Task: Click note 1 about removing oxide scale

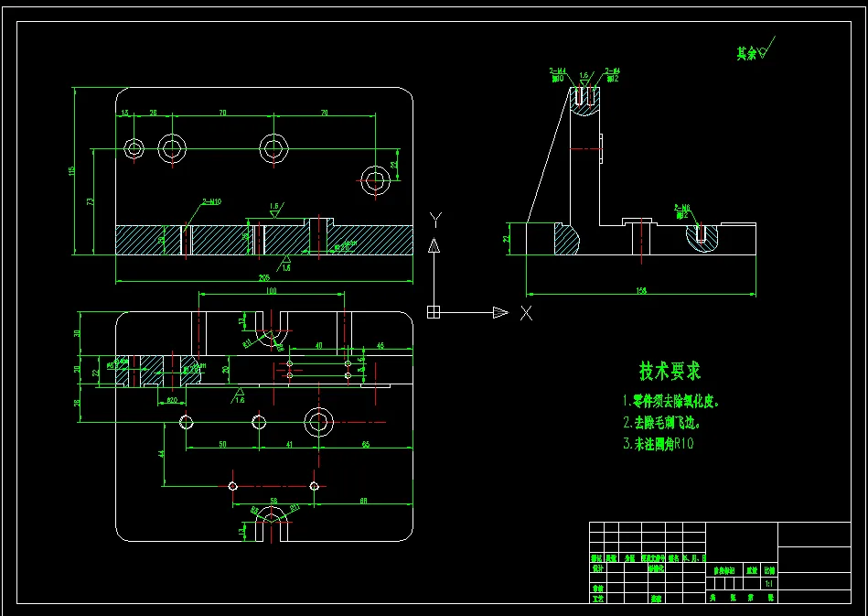Action: (670, 401)
